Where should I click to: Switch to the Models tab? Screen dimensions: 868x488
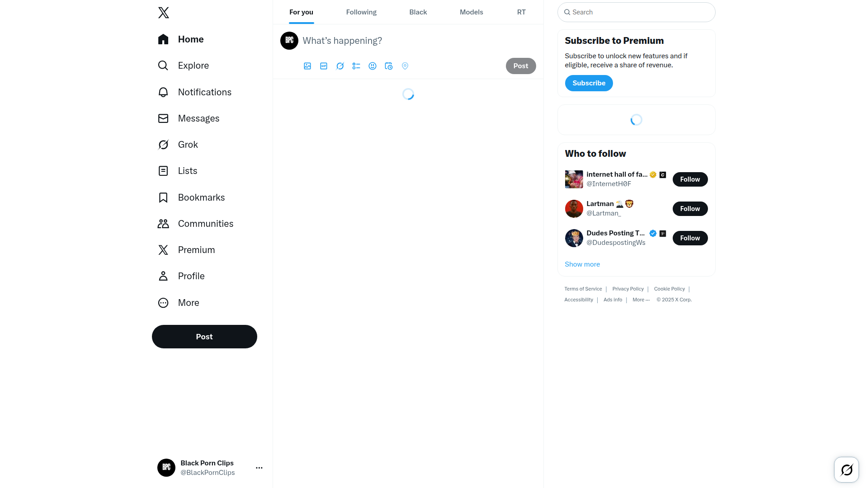pos(472,12)
